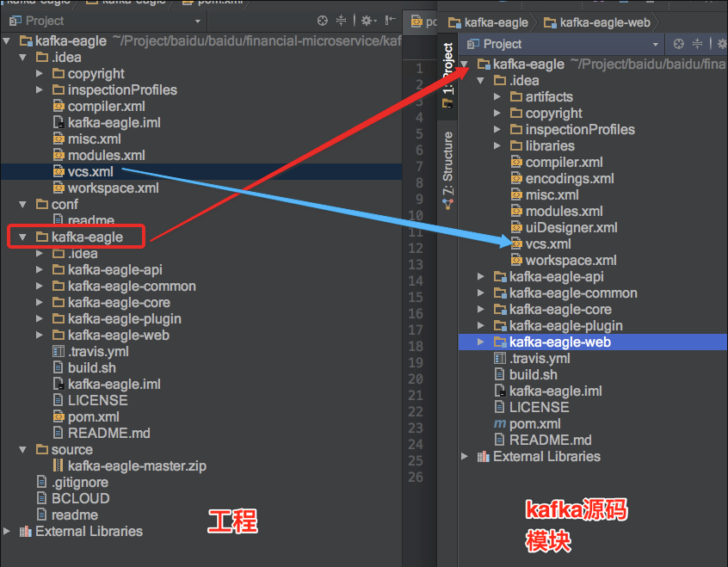This screenshot has height=567, width=728.
Task: Select bottom readme file in left panel
Action: click(67, 515)
